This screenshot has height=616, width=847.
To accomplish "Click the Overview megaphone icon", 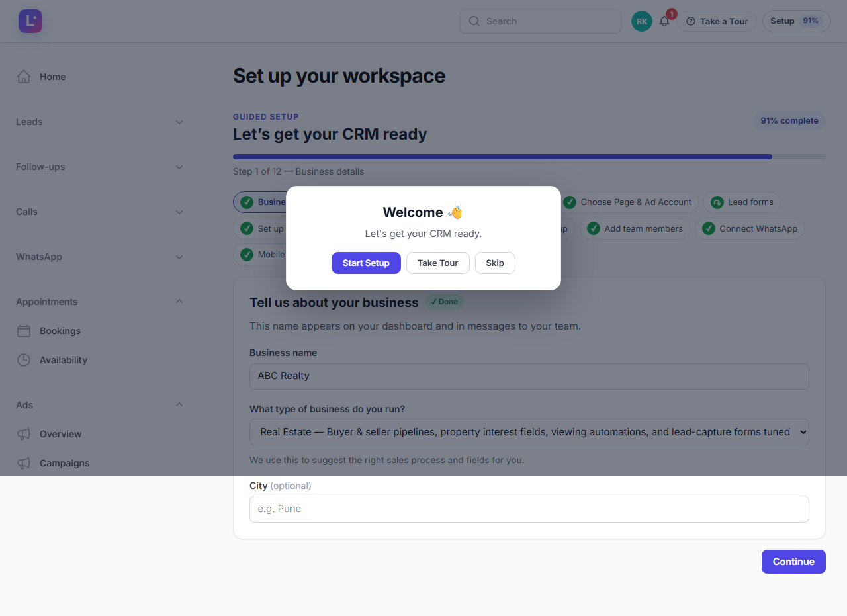I will point(24,434).
